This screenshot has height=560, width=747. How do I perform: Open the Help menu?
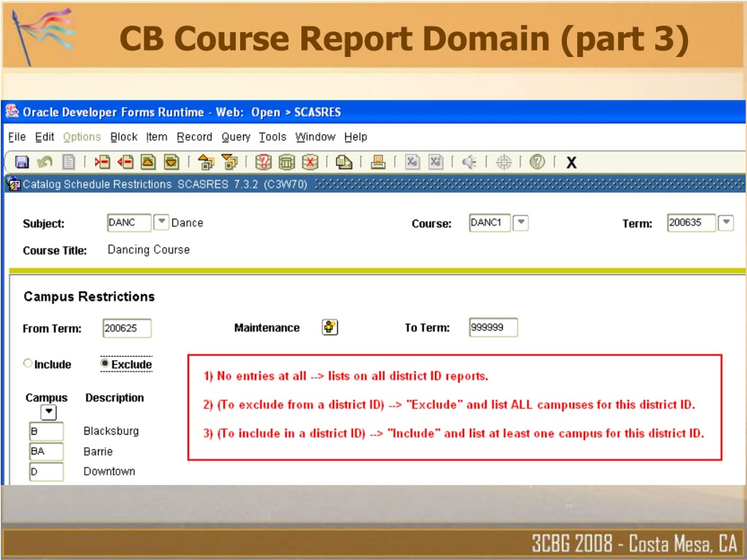coord(356,137)
